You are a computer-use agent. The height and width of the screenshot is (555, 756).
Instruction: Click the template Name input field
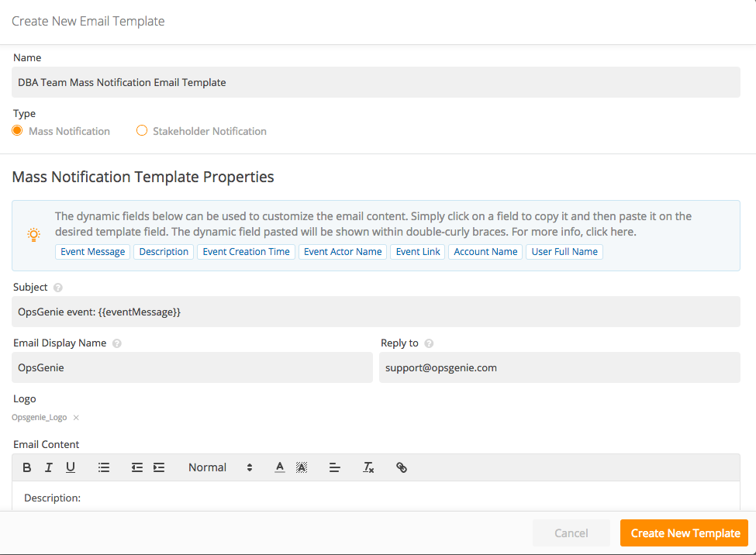[376, 82]
